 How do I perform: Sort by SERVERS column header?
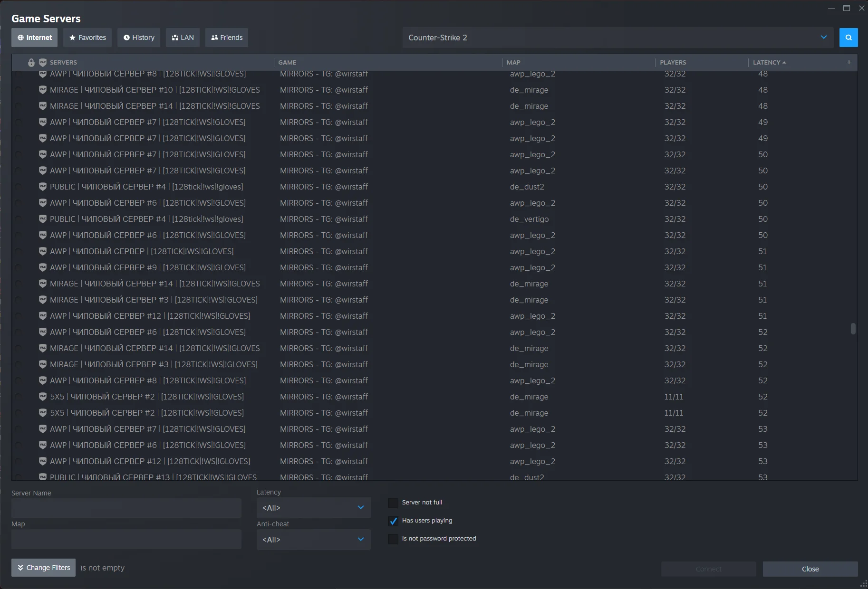63,62
